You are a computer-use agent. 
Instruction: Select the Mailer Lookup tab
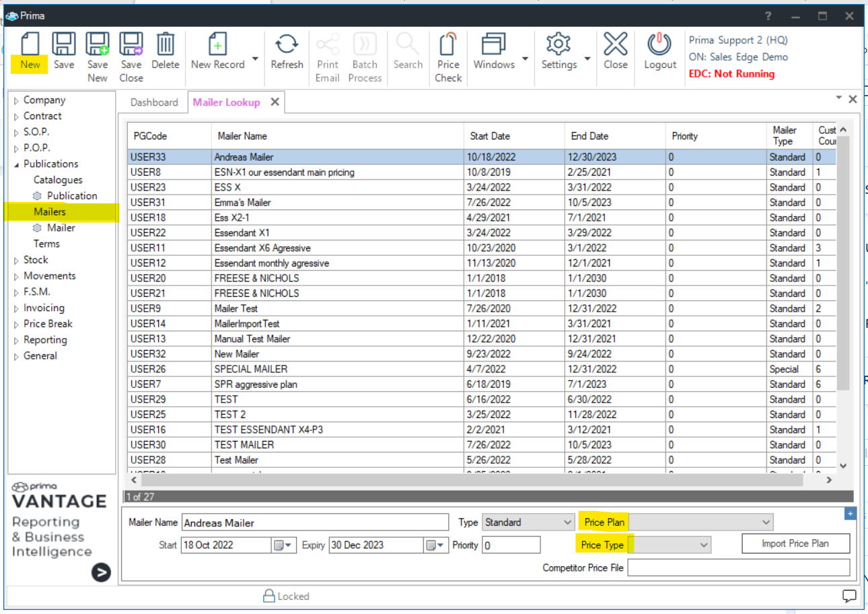point(226,102)
